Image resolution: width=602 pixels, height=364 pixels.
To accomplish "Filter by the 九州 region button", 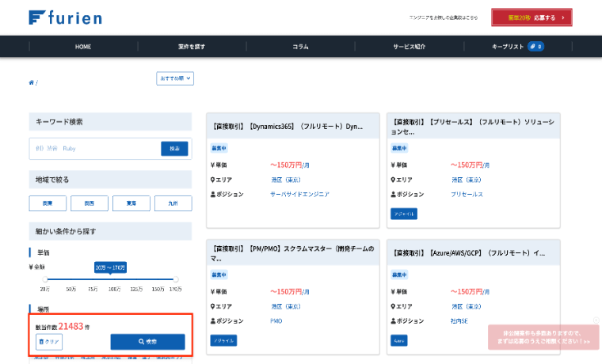I will tap(173, 203).
